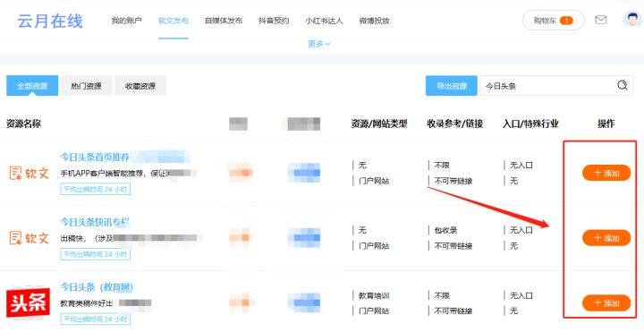Open the 今日头条快讯专栏 resource link
644x332 pixels.
(x=95, y=222)
